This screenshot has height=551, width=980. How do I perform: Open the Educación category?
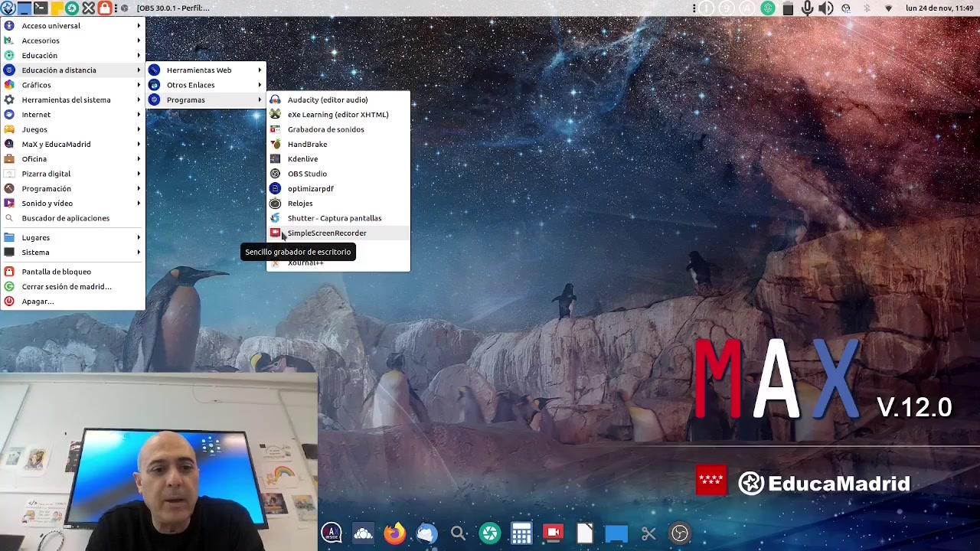pyautogui.click(x=73, y=55)
